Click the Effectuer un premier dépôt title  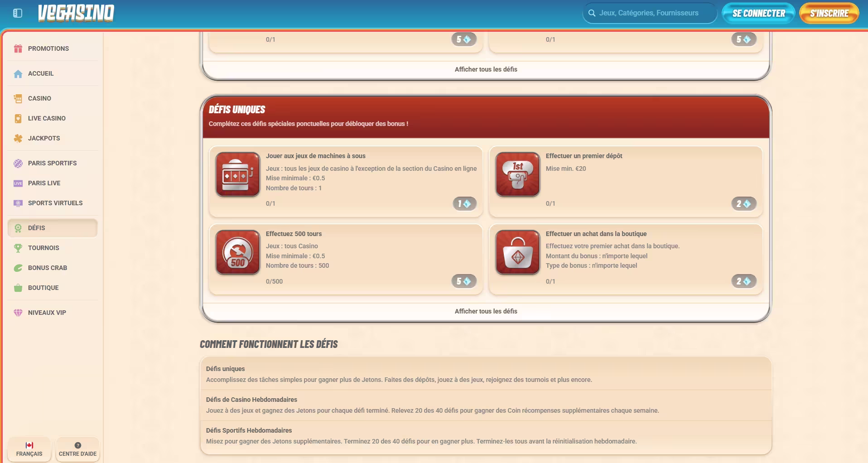pos(584,156)
